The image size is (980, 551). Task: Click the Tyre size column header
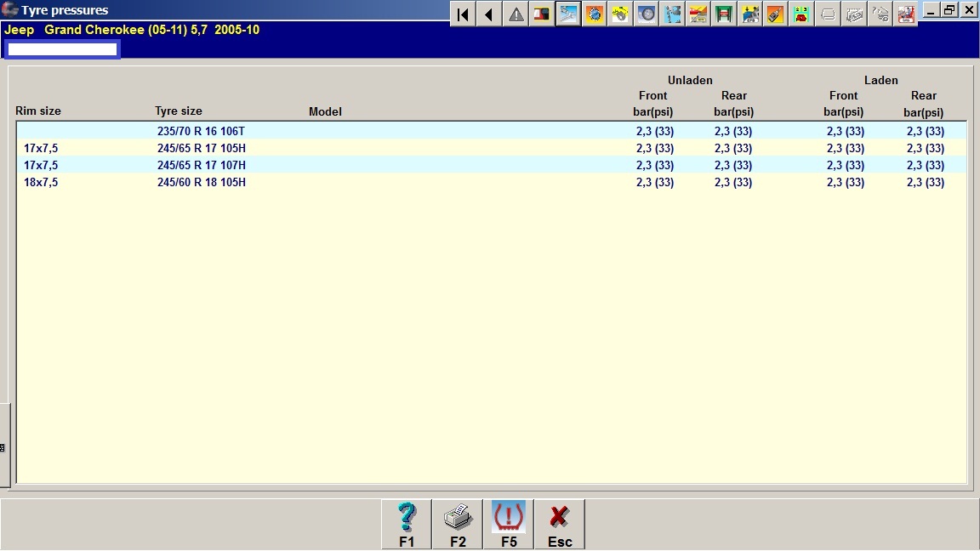point(179,111)
